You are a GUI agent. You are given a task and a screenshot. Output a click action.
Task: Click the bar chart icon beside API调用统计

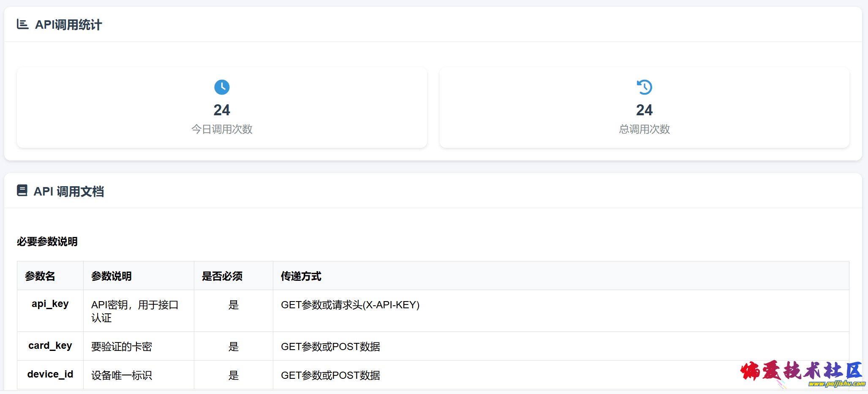click(x=22, y=24)
